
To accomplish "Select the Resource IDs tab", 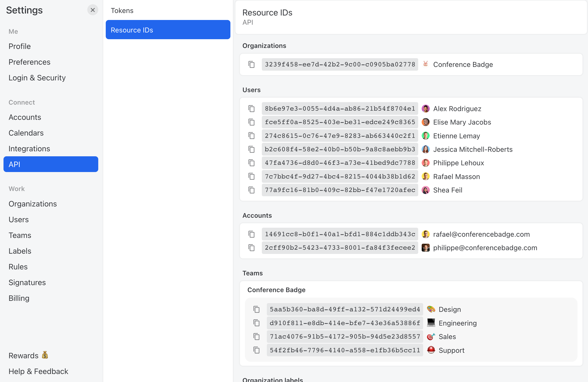I will click(132, 30).
